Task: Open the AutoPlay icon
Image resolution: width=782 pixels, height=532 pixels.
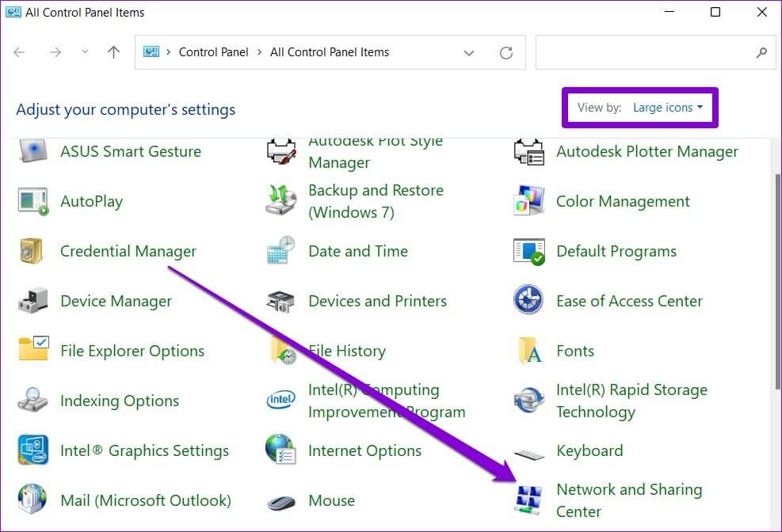Action: pyautogui.click(x=33, y=201)
